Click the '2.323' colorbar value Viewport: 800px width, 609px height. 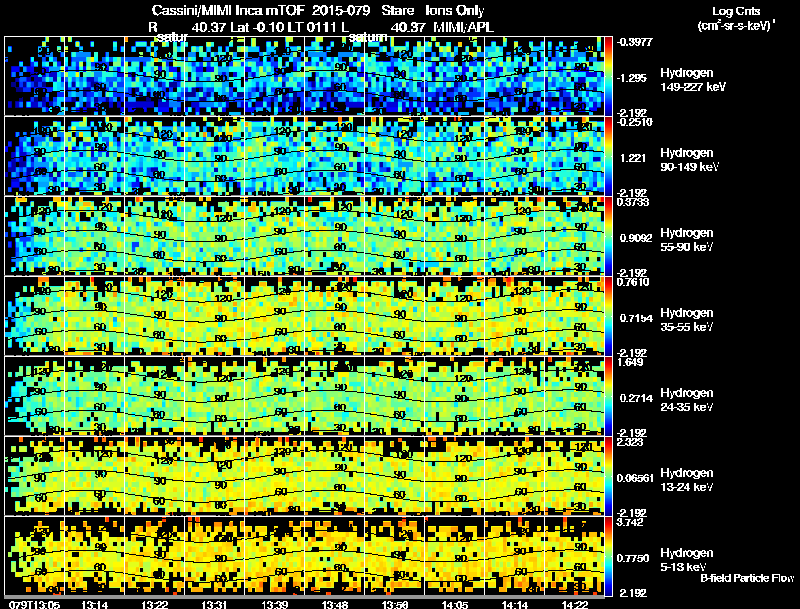(630, 442)
